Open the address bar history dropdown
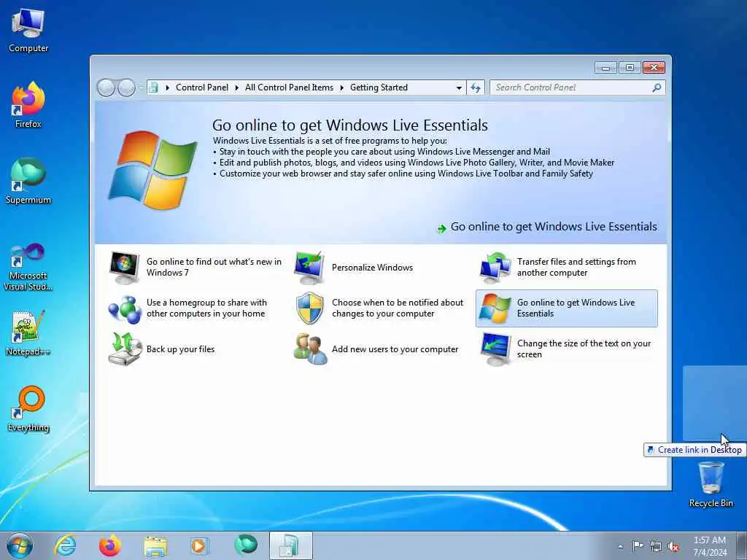Viewport: 747px width, 560px height. 459,87
